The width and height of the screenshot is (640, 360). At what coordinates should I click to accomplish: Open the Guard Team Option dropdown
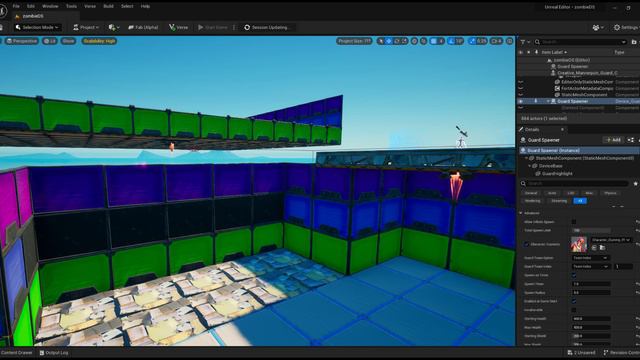pyautogui.click(x=590, y=258)
